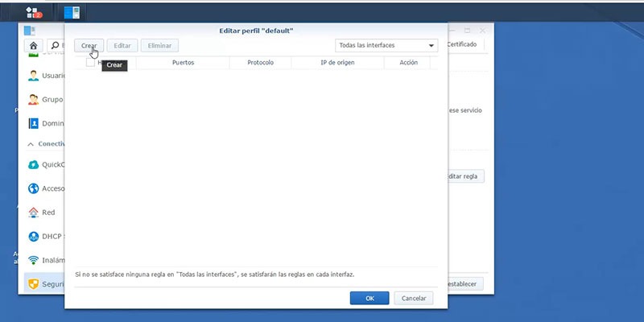Viewport: 644px width, 322px height.
Task: Open Grupo in Control Panel sidebar
Action: 46,99
